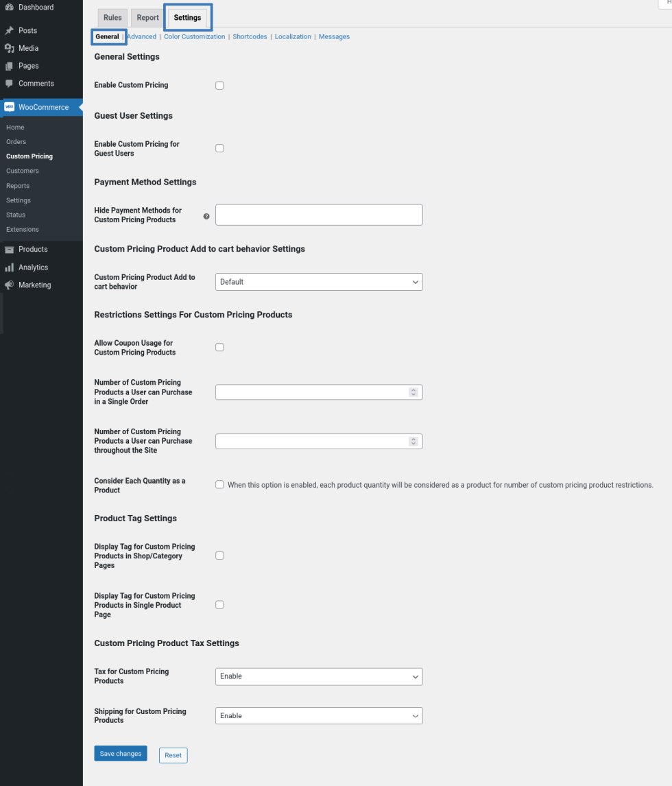The image size is (672, 786).
Task: Click the Posts pushpin icon
Action: (x=9, y=31)
